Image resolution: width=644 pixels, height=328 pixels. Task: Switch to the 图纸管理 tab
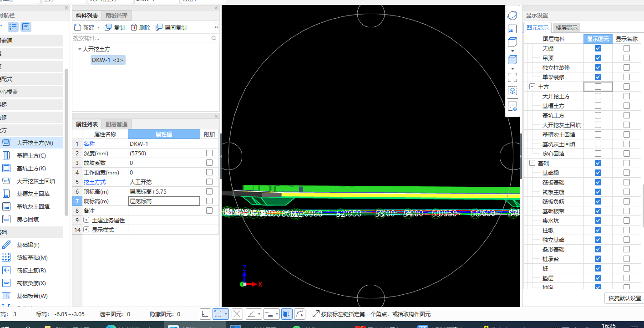coord(117,15)
